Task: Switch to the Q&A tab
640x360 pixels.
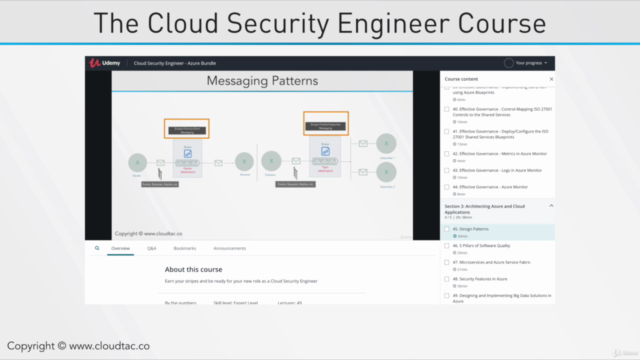Action: pos(151,248)
